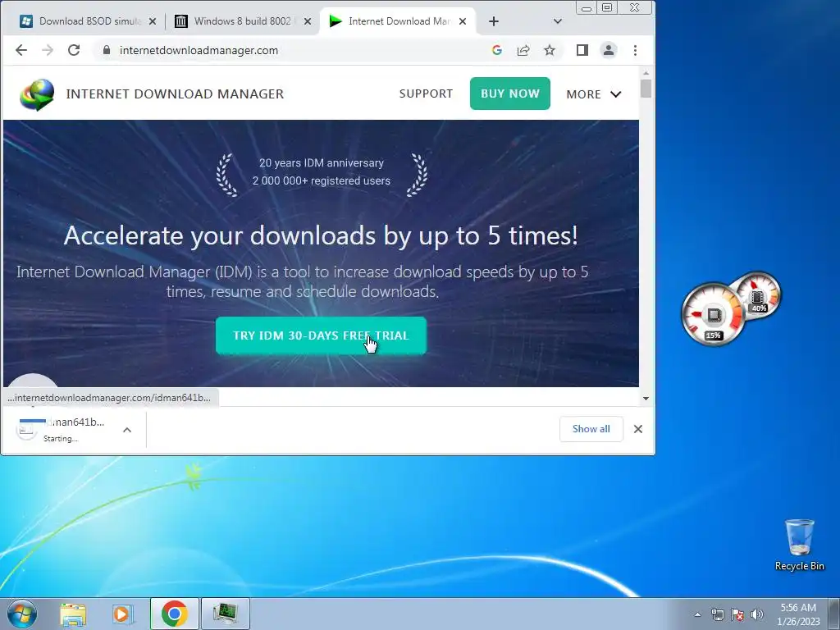Click the monitor app icon on taskbar
This screenshot has width=840, height=630.
[x=225, y=614]
